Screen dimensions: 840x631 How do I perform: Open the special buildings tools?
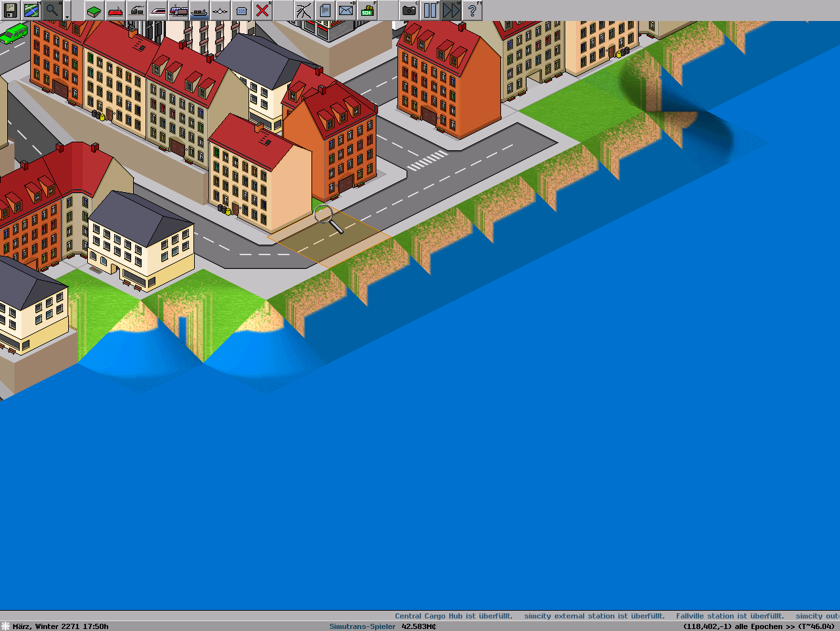(241, 10)
